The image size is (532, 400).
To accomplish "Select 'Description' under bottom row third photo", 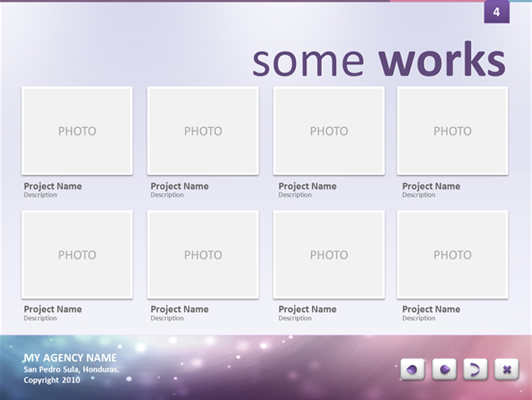I will pos(294,318).
